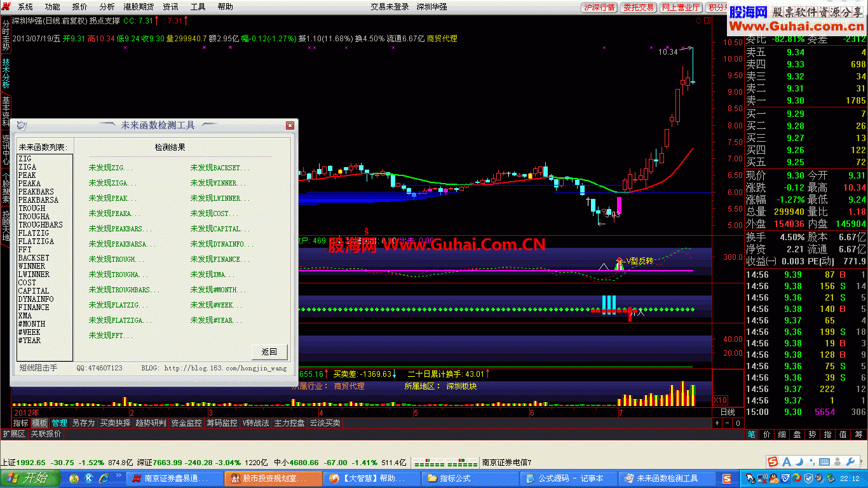868x488 pixels.
Task: Switch to the 技术分析 side tab
Action: [x=6, y=74]
